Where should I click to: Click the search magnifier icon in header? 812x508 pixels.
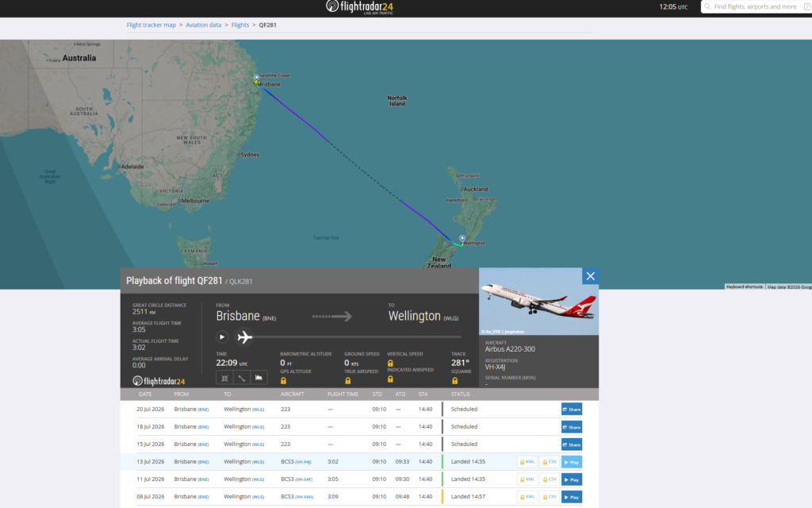[x=707, y=6]
